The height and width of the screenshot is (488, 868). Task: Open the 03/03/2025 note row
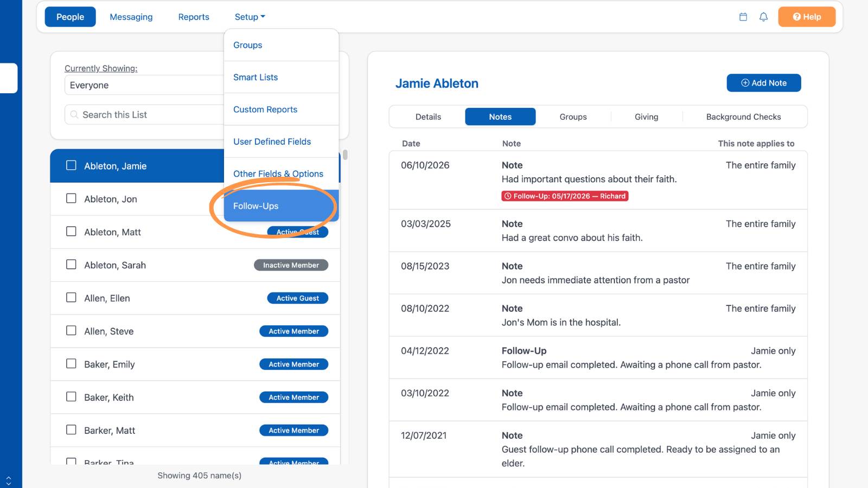[x=598, y=230]
